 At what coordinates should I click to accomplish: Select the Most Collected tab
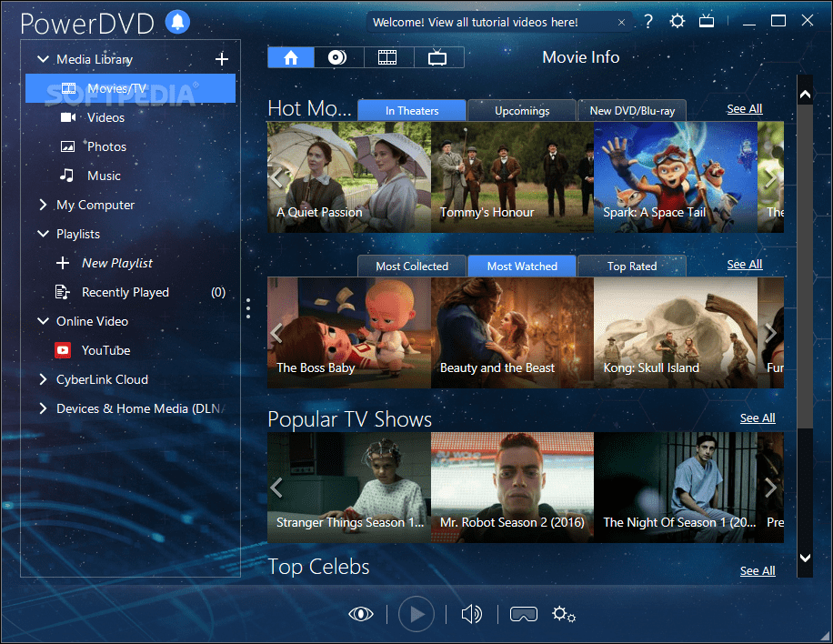click(x=412, y=267)
